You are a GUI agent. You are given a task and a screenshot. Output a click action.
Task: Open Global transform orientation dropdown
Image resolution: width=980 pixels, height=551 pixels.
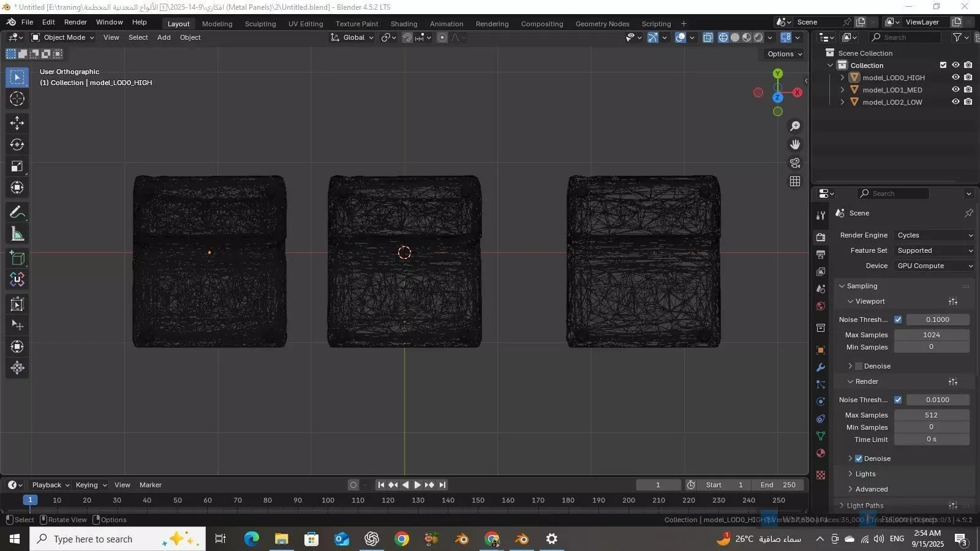[x=352, y=37]
